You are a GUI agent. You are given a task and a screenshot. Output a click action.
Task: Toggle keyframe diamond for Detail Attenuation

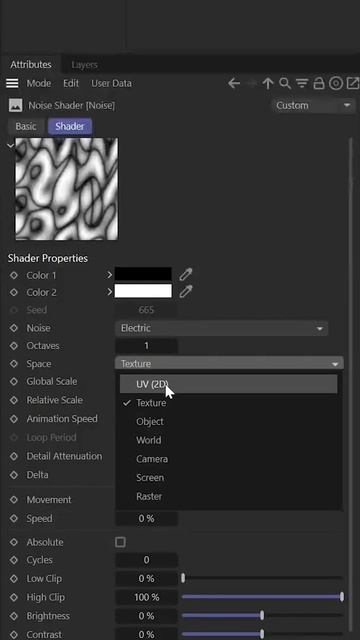point(14,456)
